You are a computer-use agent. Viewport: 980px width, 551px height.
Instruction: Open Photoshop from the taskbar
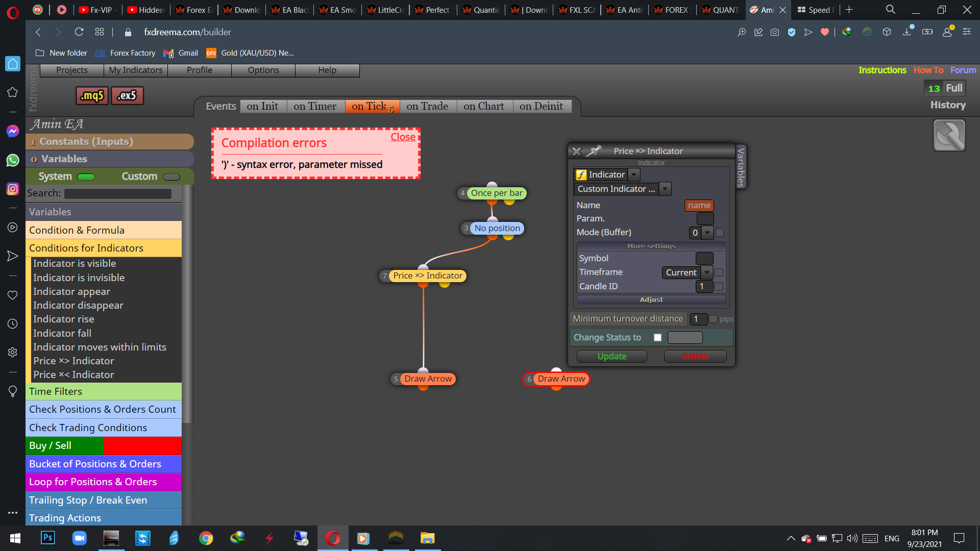pos(48,538)
